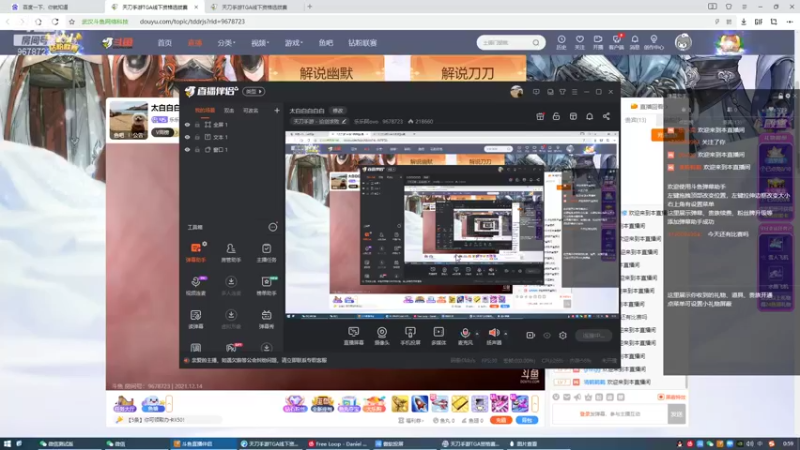This screenshot has width=800, height=450.
Task: Click the 发送 send button in the Douyu chat
Action: [x=676, y=414]
